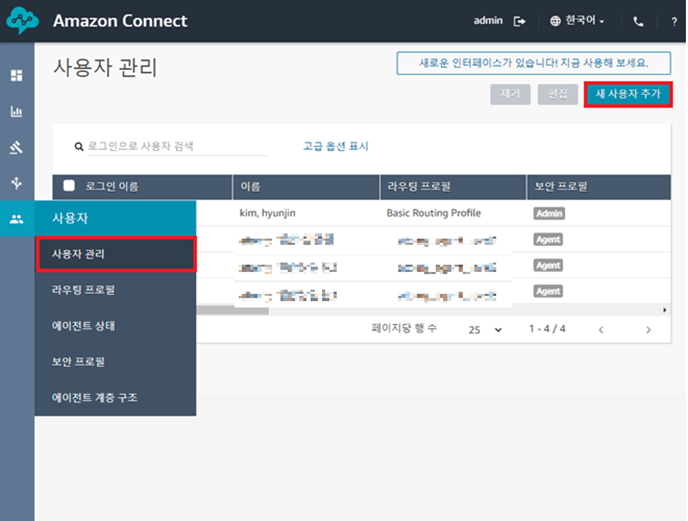
Task: Click the 고급 옵션 표시 link
Action: [336, 146]
